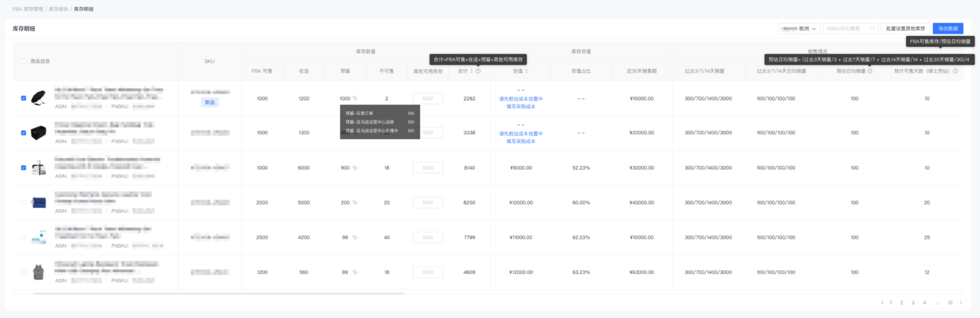Click the help icon next to 合计 header
Screen dimensions: 980x318
(478, 71)
